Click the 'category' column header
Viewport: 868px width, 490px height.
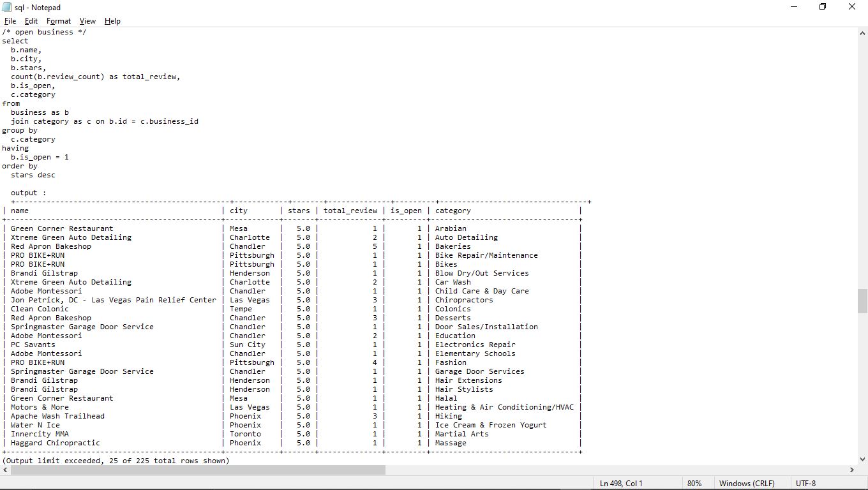click(453, 211)
